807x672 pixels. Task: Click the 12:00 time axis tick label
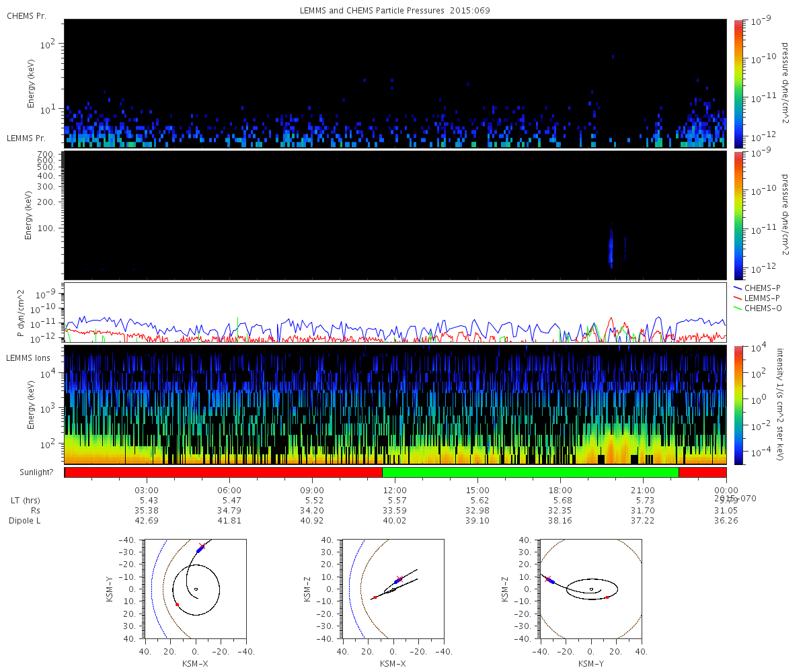coord(395,491)
